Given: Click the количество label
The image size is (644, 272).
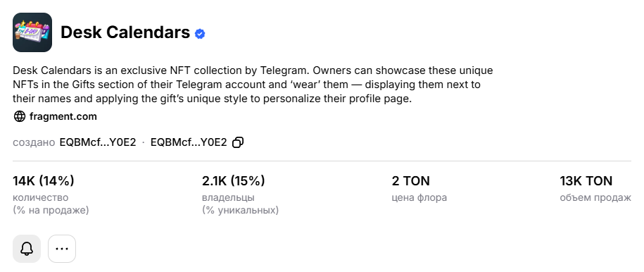Looking at the screenshot, I should point(41,197).
